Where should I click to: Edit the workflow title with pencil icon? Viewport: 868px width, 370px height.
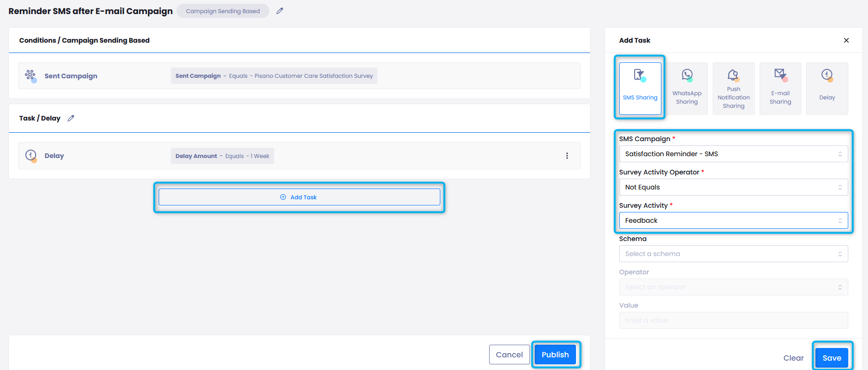(280, 11)
